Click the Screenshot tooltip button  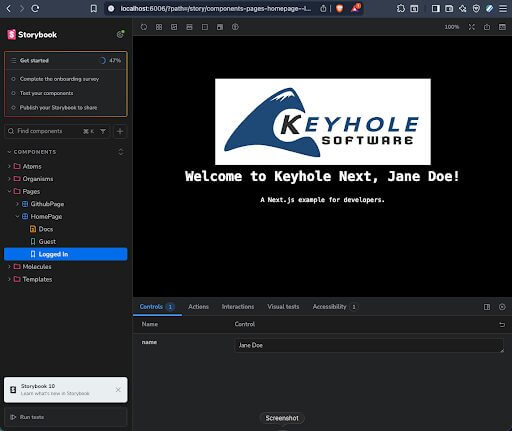[282, 418]
